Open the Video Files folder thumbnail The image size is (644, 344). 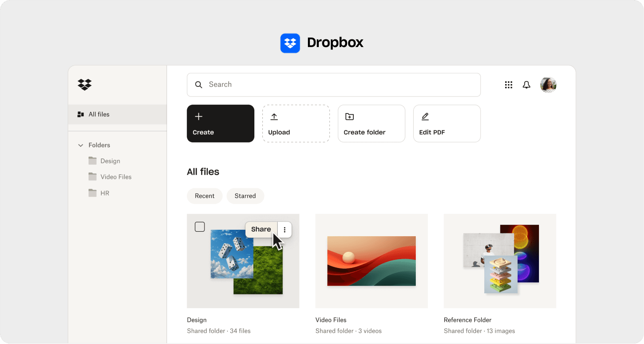pos(372,261)
